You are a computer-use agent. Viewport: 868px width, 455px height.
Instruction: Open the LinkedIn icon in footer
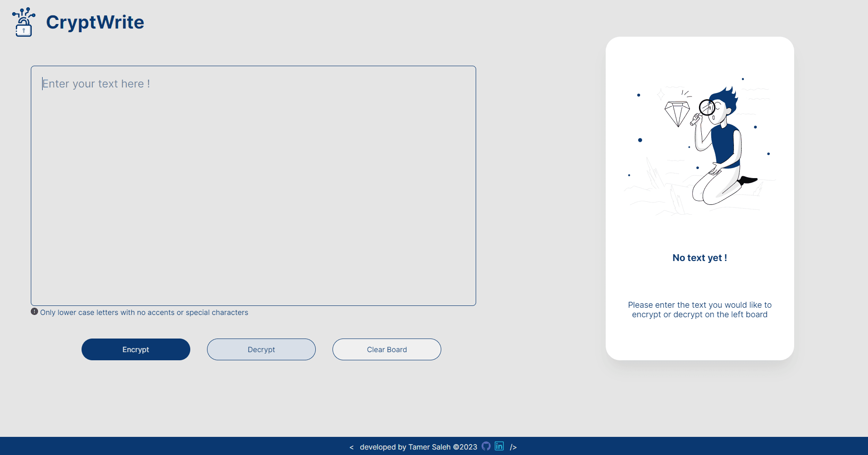[499, 446]
